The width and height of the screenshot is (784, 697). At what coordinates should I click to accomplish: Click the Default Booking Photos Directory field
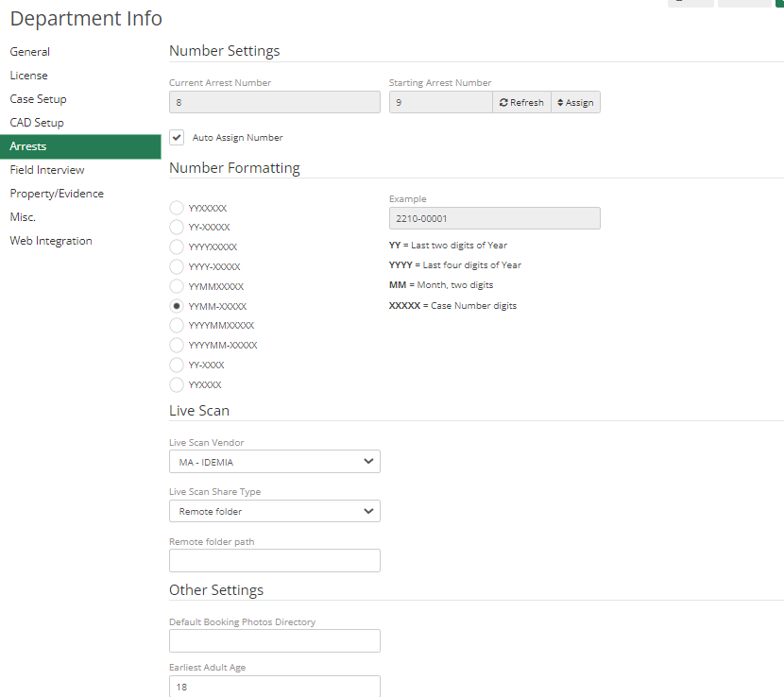[x=274, y=640]
